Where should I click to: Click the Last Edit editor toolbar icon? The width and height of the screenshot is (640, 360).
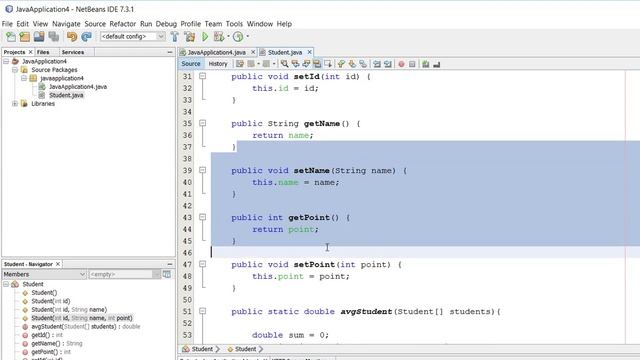click(240, 64)
